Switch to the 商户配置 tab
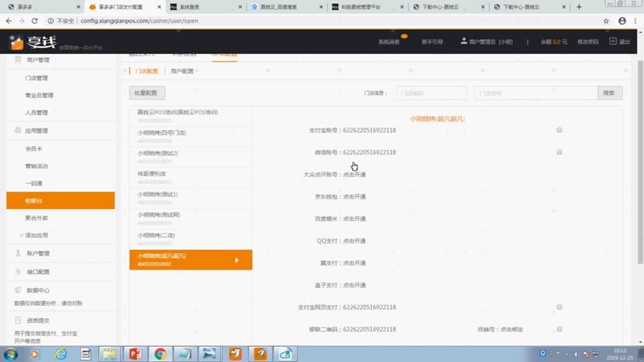Viewport: 644px width, 362px height. pos(182,71)
